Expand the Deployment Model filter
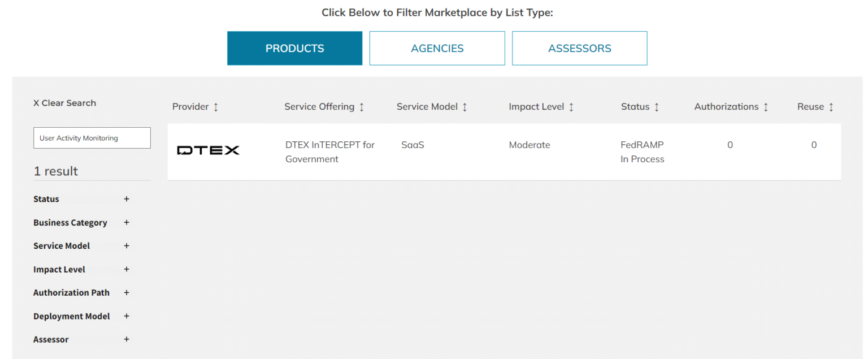This screenshot has width=868, height=359. [x=127, y=317]
